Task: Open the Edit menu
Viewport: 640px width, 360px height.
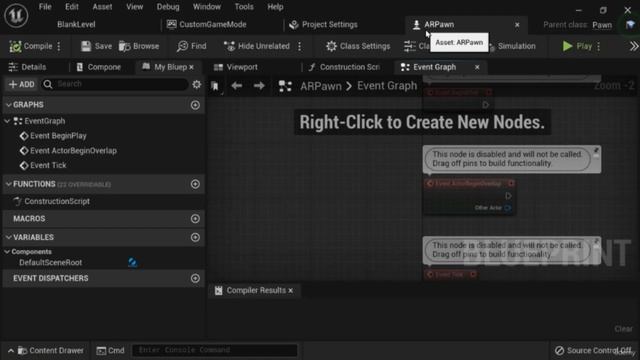Action: [x=72, y=7]
